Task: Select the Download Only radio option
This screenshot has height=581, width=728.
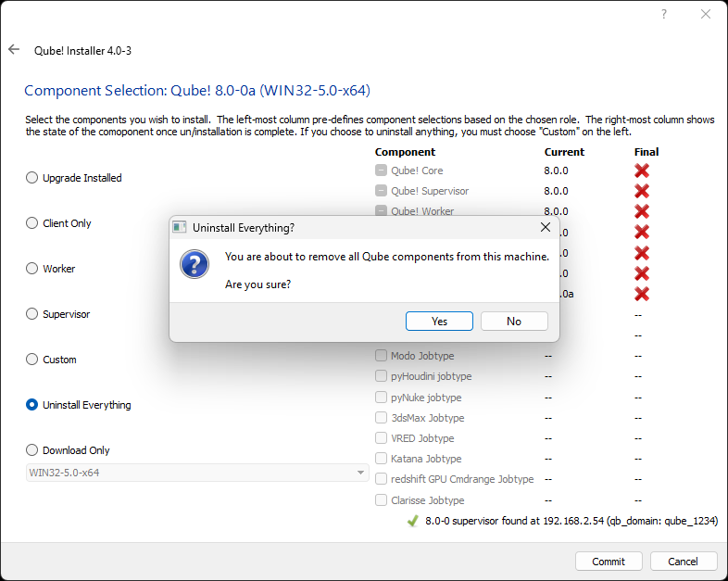Action: [32, 450]
